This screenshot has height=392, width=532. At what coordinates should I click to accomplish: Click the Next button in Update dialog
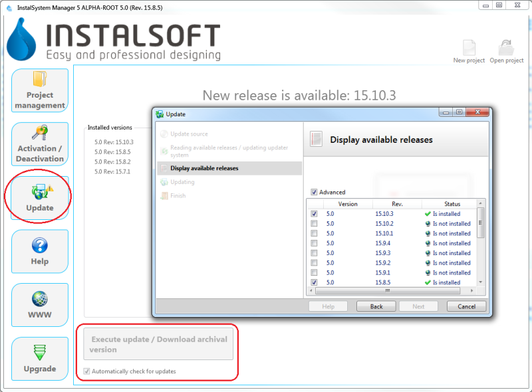418,306
